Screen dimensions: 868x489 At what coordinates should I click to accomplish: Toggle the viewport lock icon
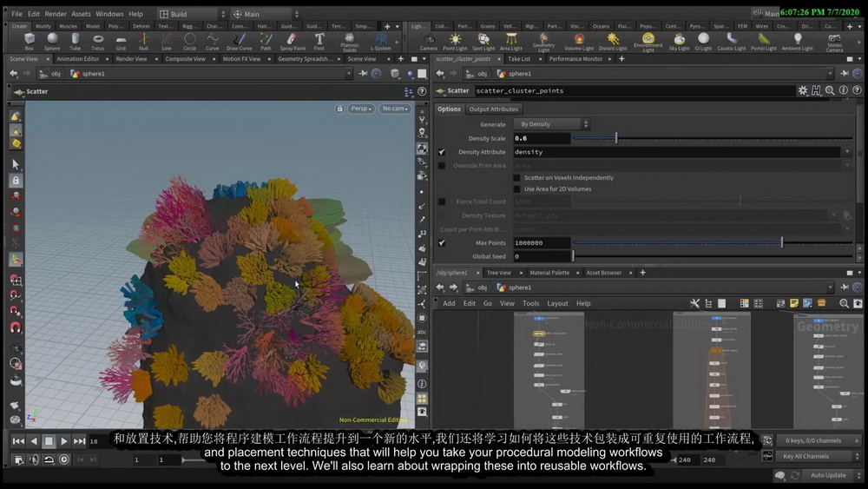pos(340,109)
